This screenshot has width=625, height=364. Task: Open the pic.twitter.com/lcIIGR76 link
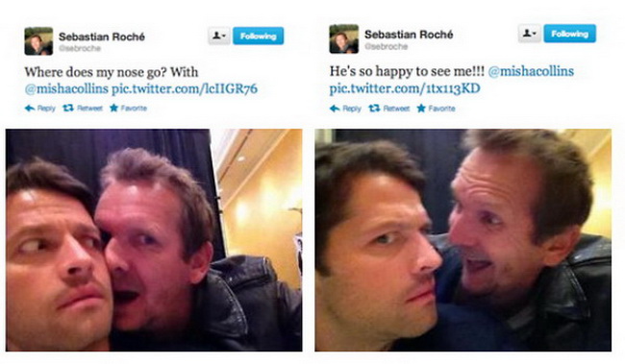pos(185,88)
